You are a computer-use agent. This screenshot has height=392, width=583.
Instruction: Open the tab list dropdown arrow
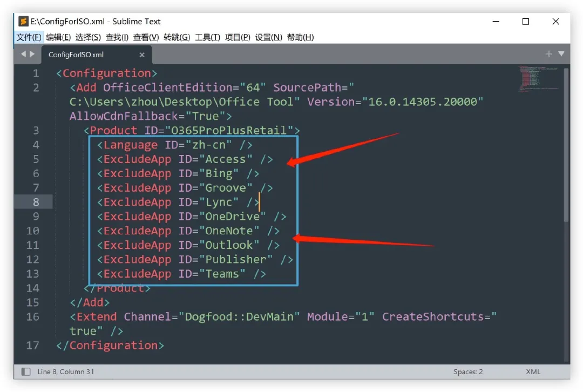tap(561, 54)
